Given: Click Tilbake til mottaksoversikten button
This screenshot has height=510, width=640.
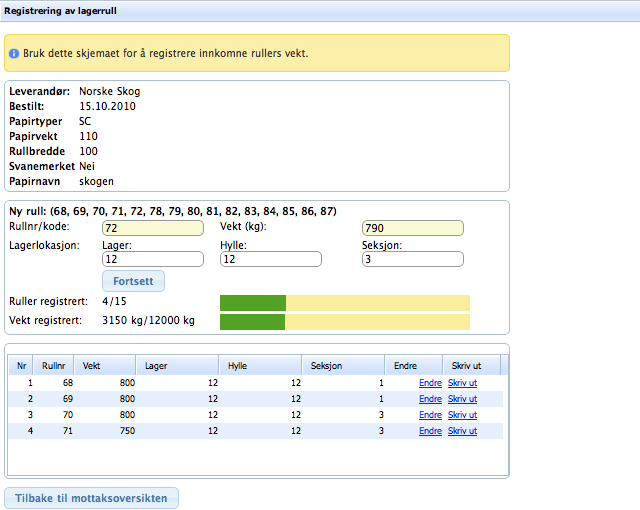Looking at the screenshot, I should [92, 498].
